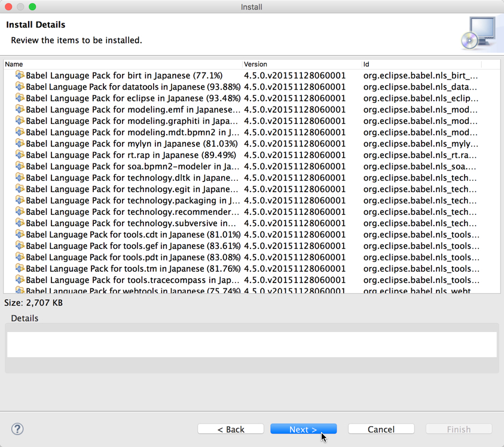Click the technology.recommender pack feature icon
504x447 pixels.
click(x=20, y=212)
